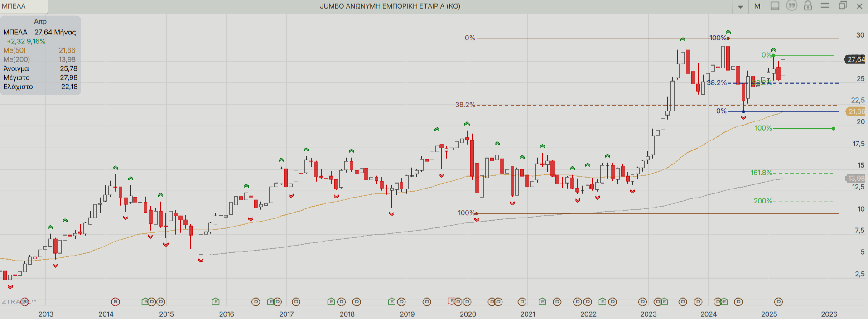This screenshot has width=868, height=319.
Task: Click the brown Fibonacci anchor point at 100%
Action: tap(477, 213)
